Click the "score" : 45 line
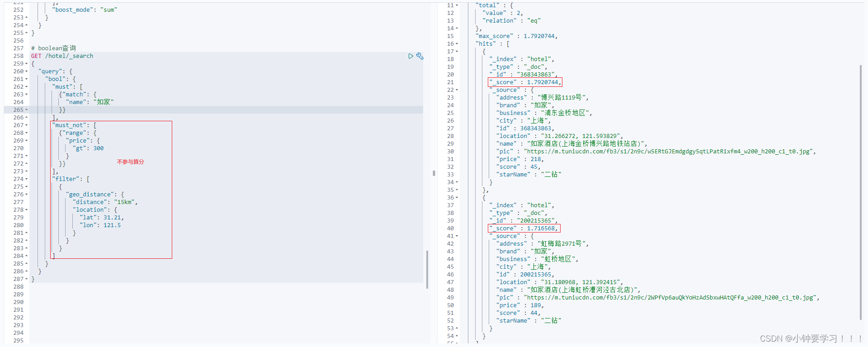868x347 pixels. [x=518, y=167]
